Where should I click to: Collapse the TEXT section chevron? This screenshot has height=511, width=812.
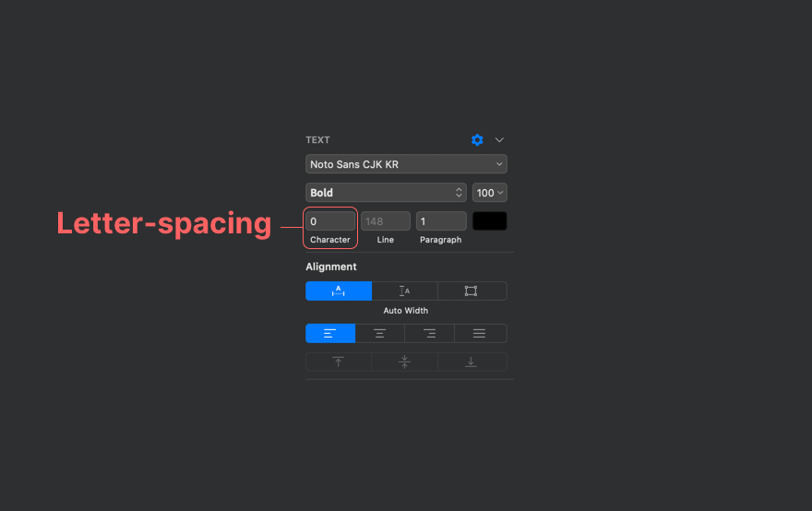pyautogui.click(x=499, y=140)
